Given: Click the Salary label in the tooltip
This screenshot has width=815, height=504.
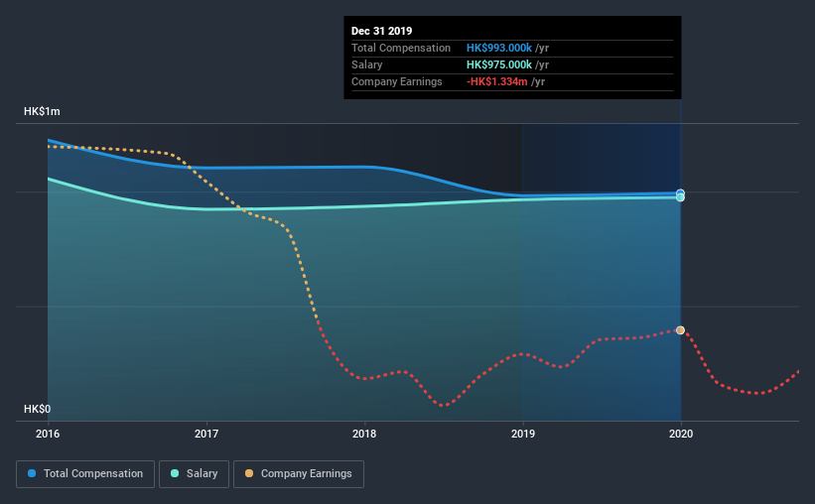Looking at the screenshot, I should 367,64.
